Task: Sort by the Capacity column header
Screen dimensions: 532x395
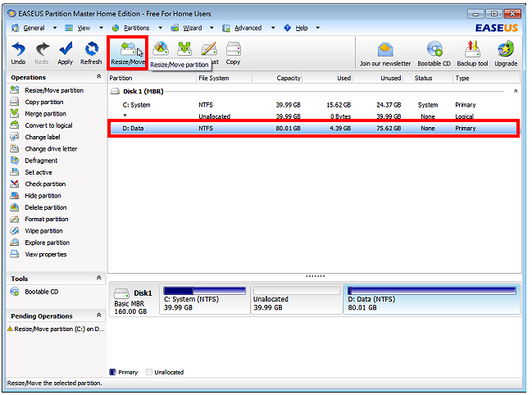Action: (x=278, y=78)
